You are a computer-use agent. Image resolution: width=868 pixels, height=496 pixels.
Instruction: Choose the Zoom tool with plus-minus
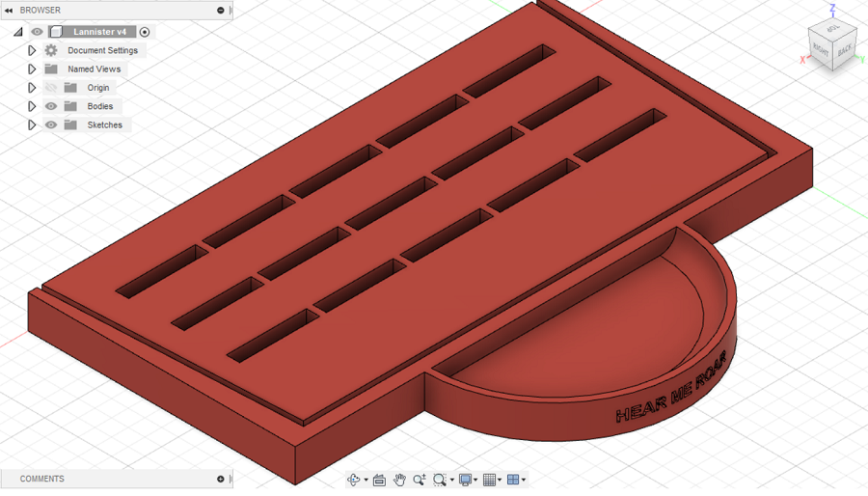[420, 480]
